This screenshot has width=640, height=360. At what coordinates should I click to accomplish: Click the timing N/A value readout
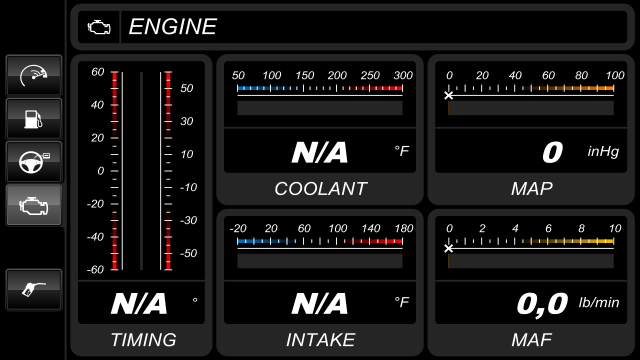pos(139,304)
